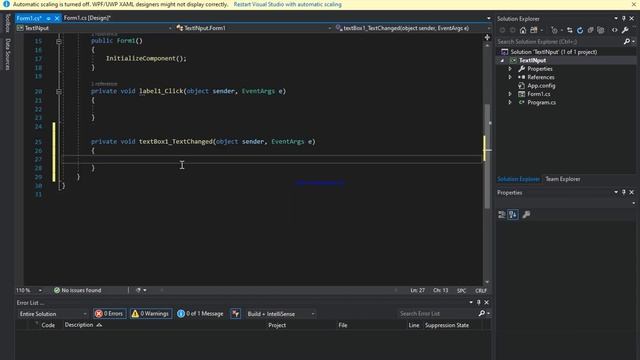Pin the Properties panel
The height and width of the screenshot is (360, 640).
tap(624, 192)
